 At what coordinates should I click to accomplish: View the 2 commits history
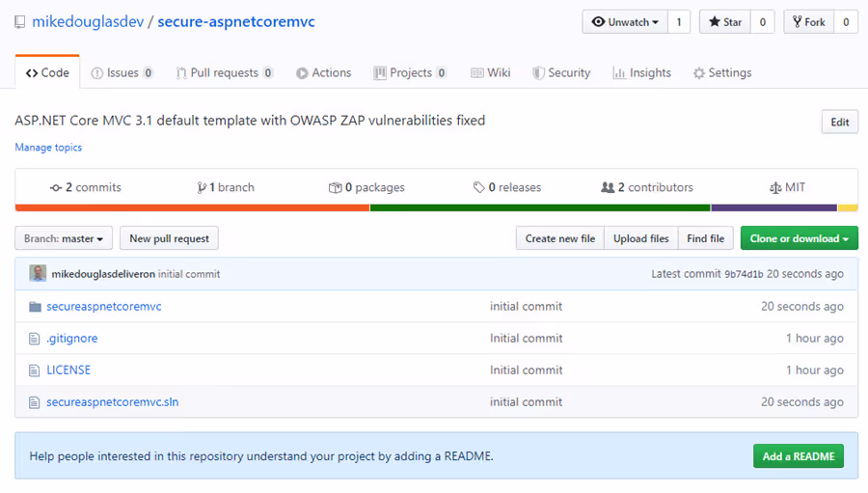85,187
